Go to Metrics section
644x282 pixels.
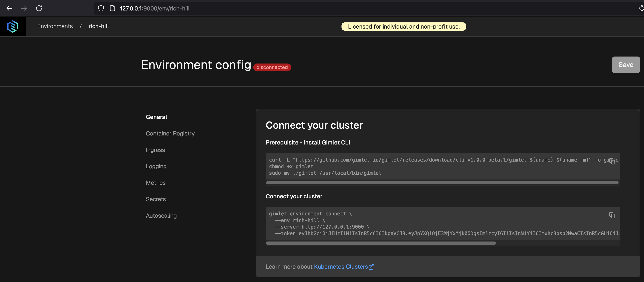156,183
